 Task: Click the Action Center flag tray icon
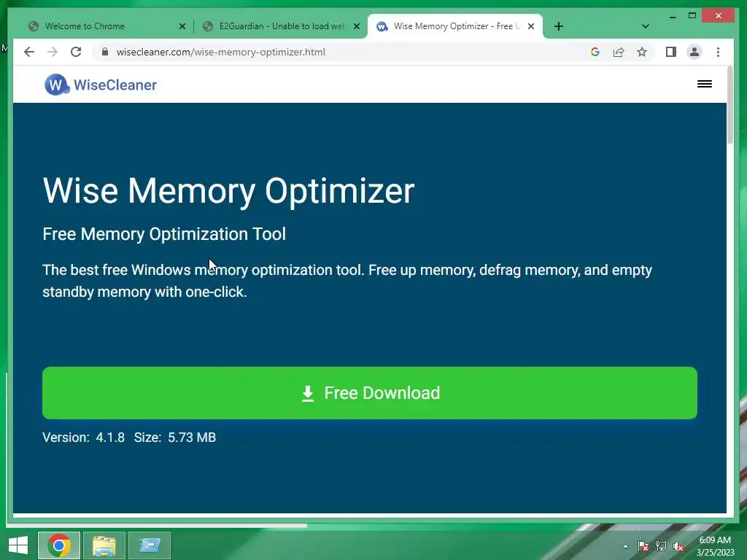[x=643, y=546]
